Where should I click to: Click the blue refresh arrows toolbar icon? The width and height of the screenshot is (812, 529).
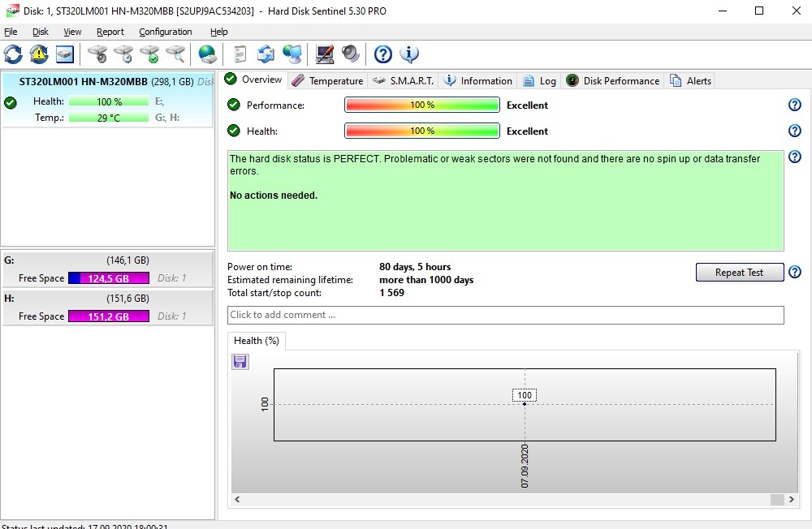point(13,54)
